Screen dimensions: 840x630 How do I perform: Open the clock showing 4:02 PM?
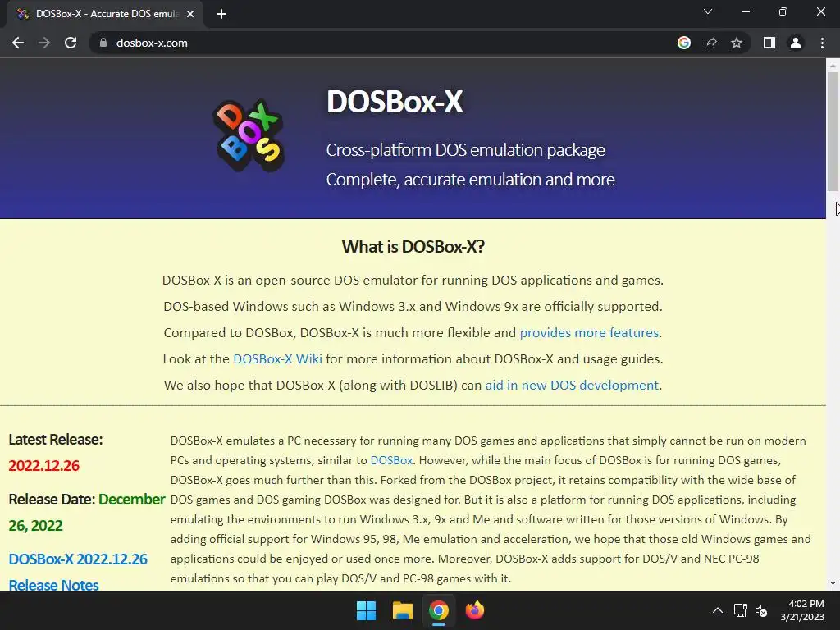(802, 610)
